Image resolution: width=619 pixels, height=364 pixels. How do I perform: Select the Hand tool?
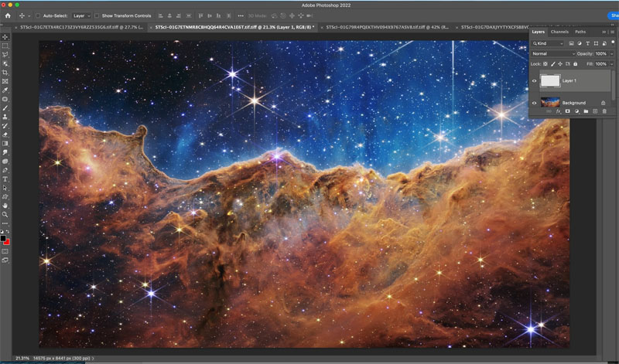tap(5, 206)
